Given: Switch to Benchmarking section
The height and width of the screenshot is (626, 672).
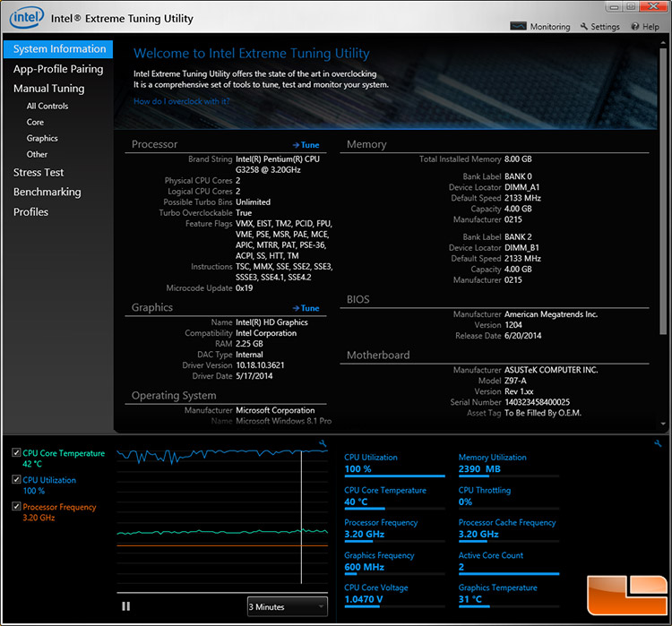Looking at the screenshot, I should (x=47, y=192).
